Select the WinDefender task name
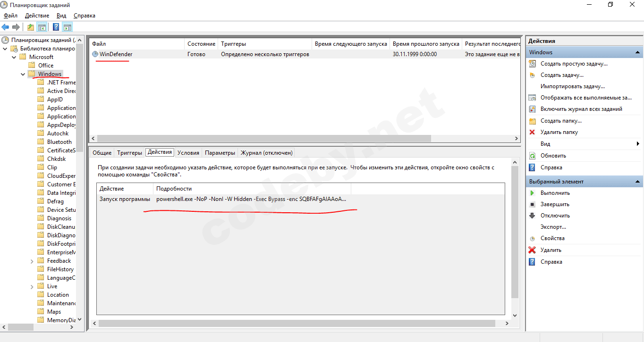 tap(116, 54)
